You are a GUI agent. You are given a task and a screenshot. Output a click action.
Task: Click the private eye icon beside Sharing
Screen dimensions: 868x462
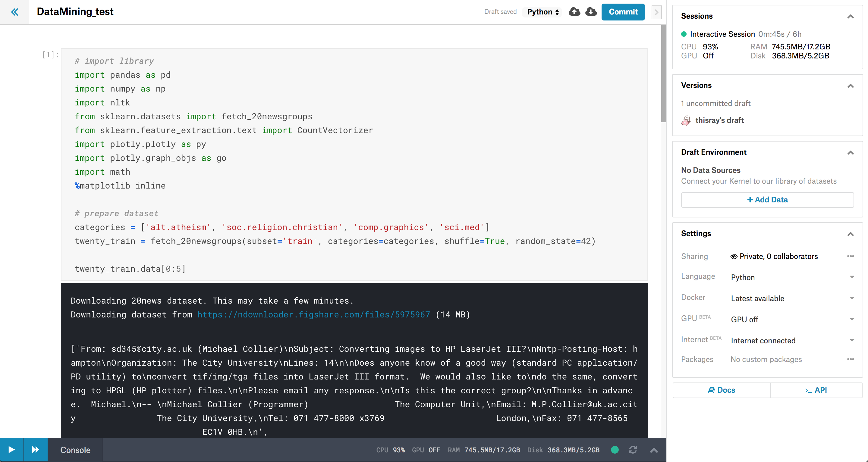click(x=734, y=257)
